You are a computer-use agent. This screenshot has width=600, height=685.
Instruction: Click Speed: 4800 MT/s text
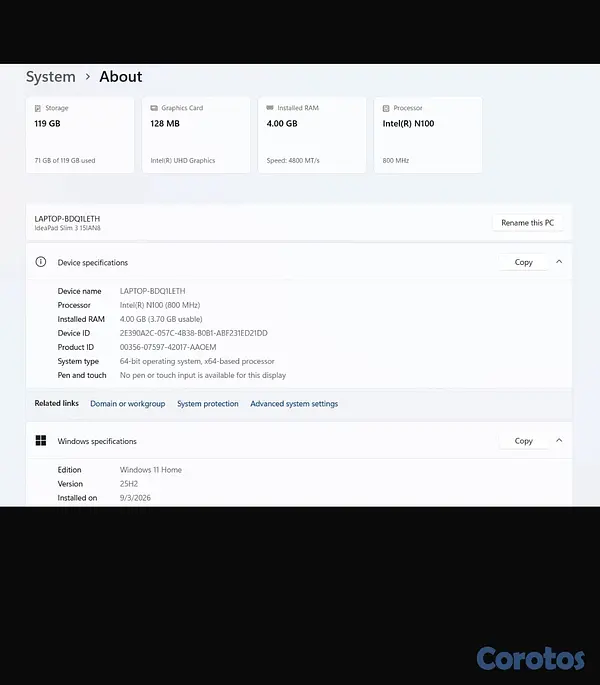point(293,160)
